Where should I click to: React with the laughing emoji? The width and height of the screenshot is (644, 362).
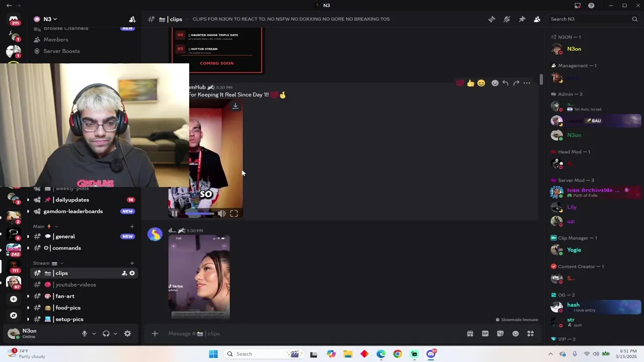[481, 83]
